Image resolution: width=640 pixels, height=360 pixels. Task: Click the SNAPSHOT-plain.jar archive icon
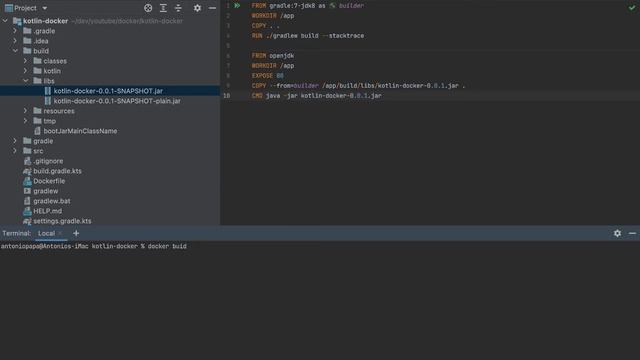click(47, 101)
